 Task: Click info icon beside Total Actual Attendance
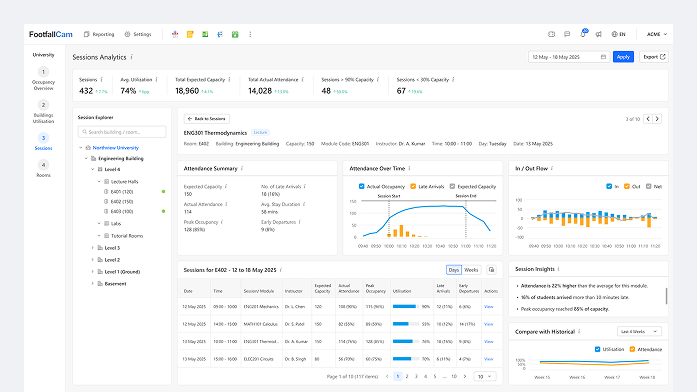click(303, 80)
